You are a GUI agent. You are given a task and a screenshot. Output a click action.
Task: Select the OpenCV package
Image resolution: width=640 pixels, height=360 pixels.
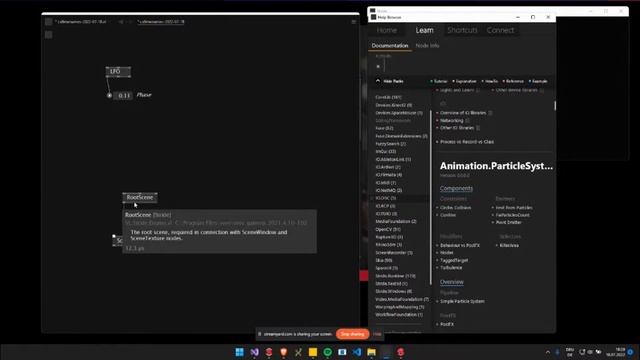[x=388, y=229]
